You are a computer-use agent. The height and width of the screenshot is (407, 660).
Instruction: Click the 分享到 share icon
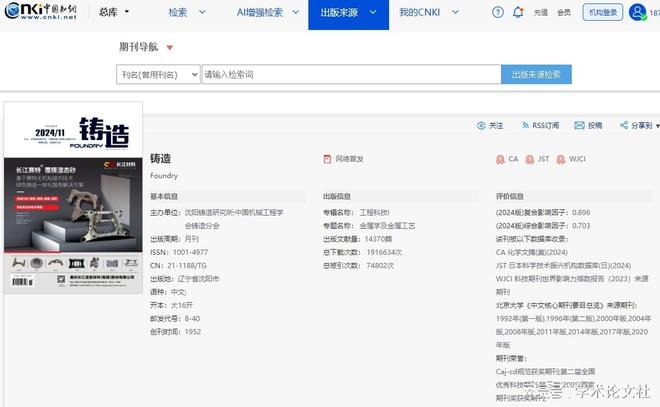(x=624, y=125)
